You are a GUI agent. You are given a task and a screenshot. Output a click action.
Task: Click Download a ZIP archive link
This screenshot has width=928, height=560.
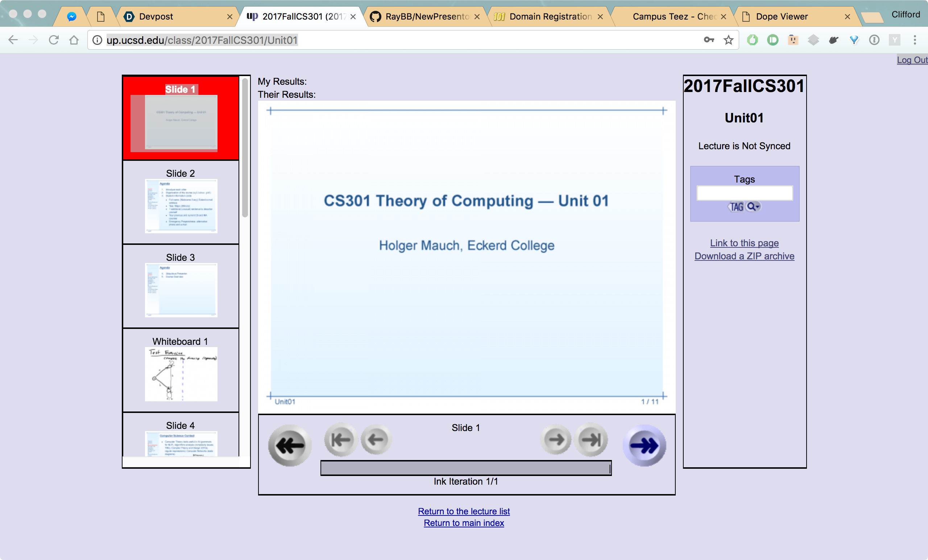pos(744,256)
